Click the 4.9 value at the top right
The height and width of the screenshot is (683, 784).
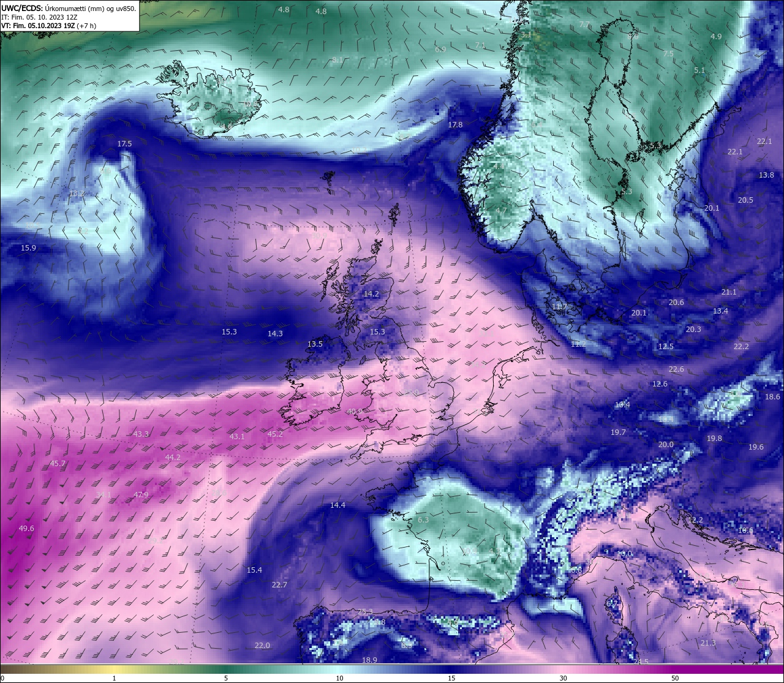pos(716,36)
